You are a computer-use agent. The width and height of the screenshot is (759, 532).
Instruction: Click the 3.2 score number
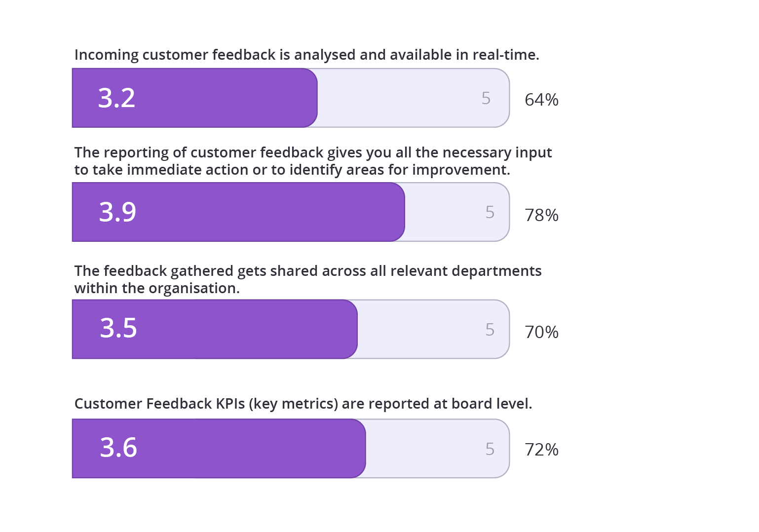click(116, 98)
